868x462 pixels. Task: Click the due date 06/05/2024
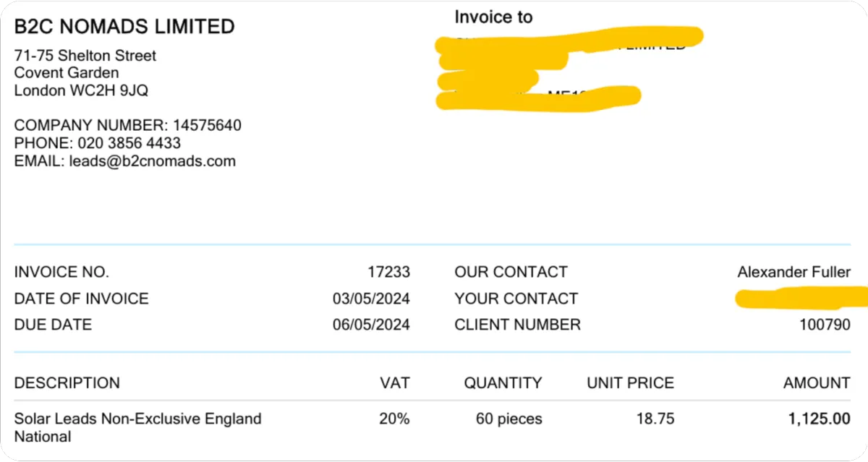(x=371, y=325)
